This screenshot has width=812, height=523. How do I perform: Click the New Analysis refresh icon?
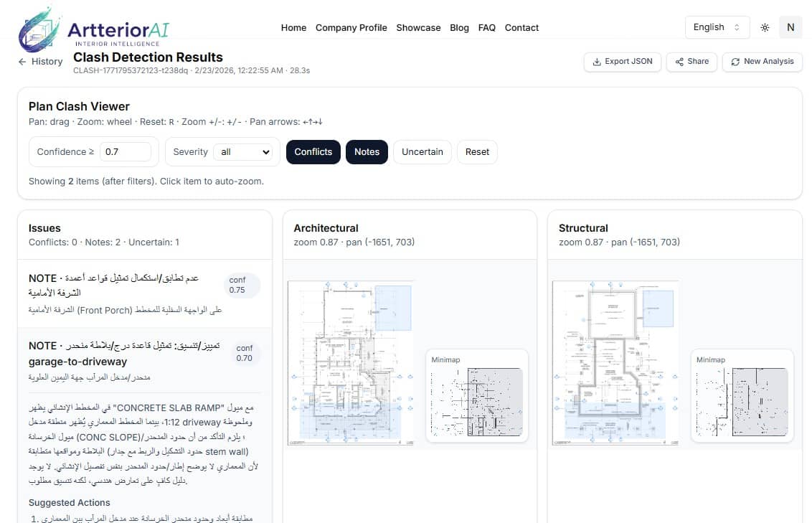735,62
